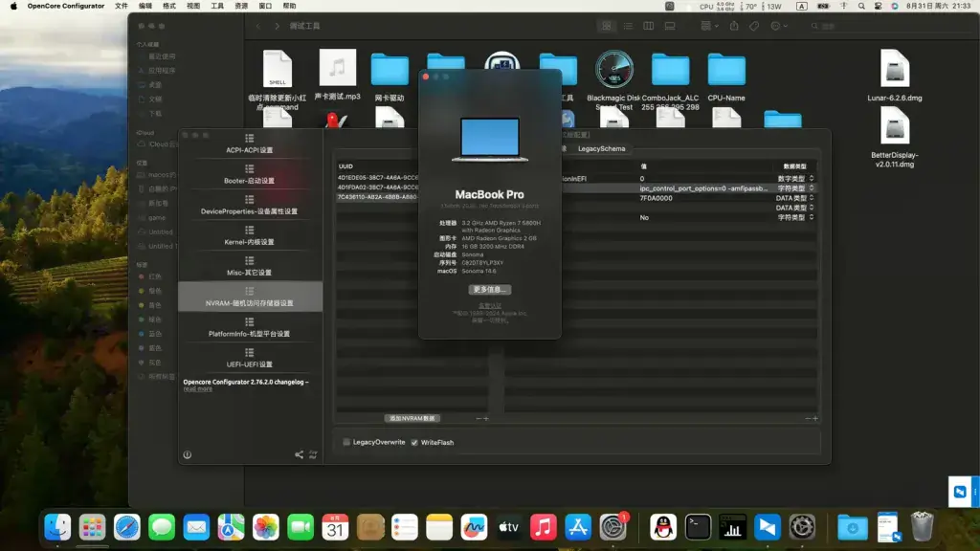Open the Lunar-6.2.6.dmg file in Finder
Screen dimensions: 980x551
pos(895,75)
